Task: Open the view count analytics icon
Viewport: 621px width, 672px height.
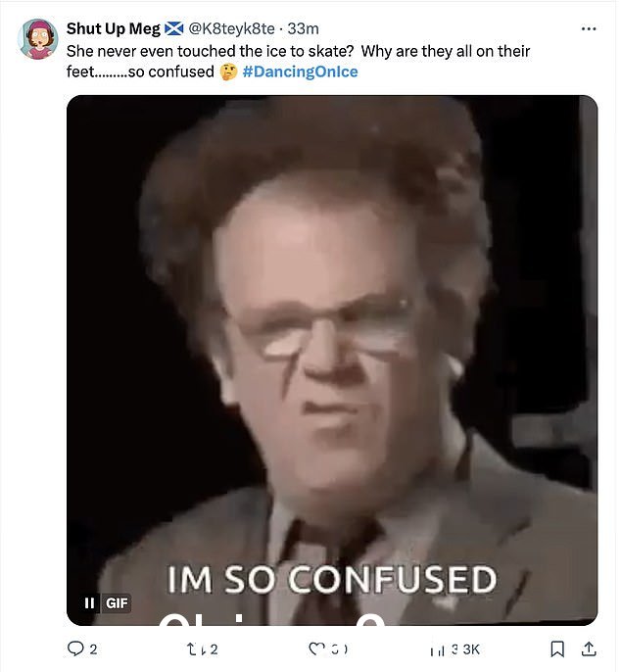Action: [437, 649]
